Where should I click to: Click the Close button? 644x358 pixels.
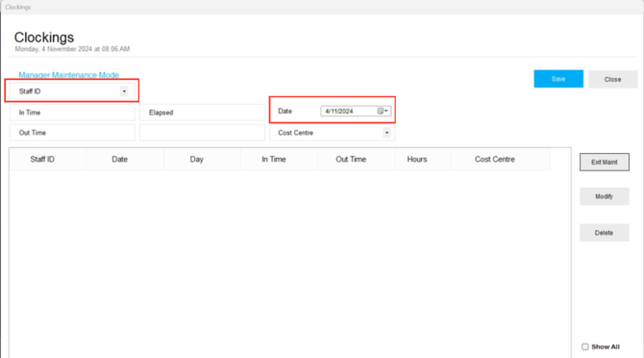point(612,79)
